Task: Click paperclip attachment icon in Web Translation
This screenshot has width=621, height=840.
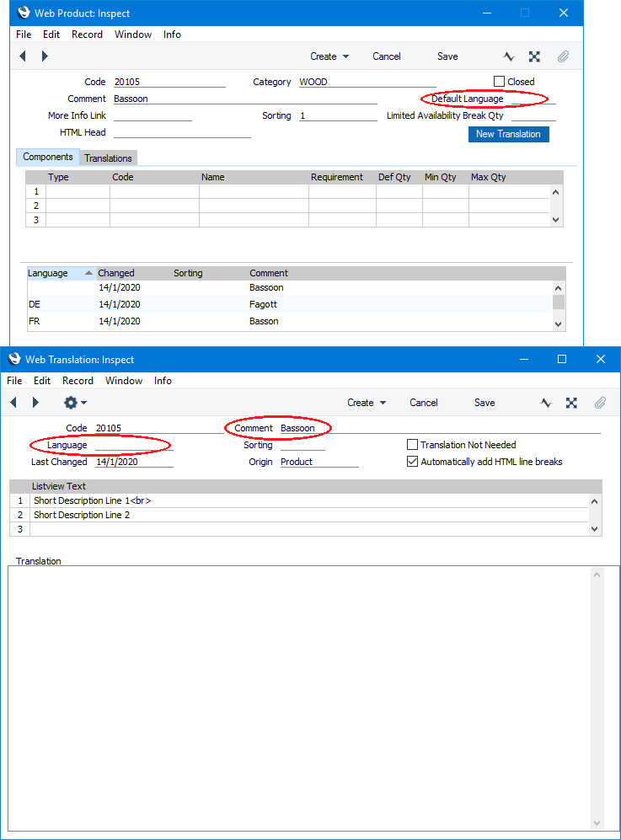Action: pos(600,403)
